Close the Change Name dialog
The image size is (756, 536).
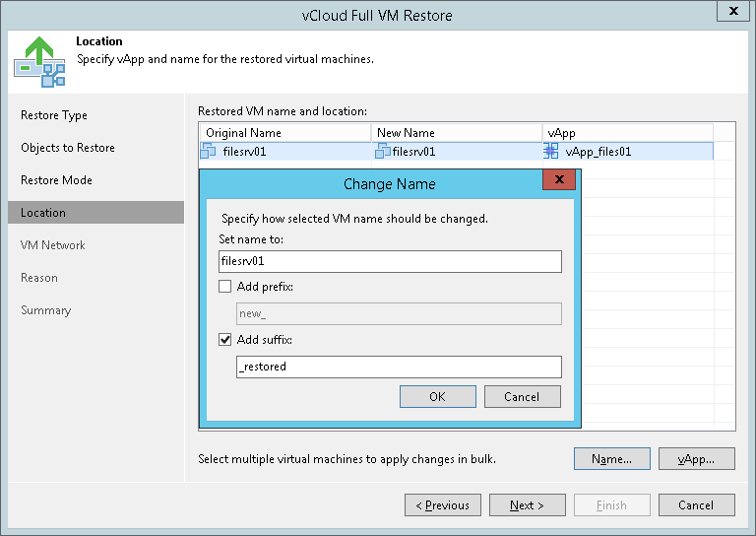(x=559, y=180)
